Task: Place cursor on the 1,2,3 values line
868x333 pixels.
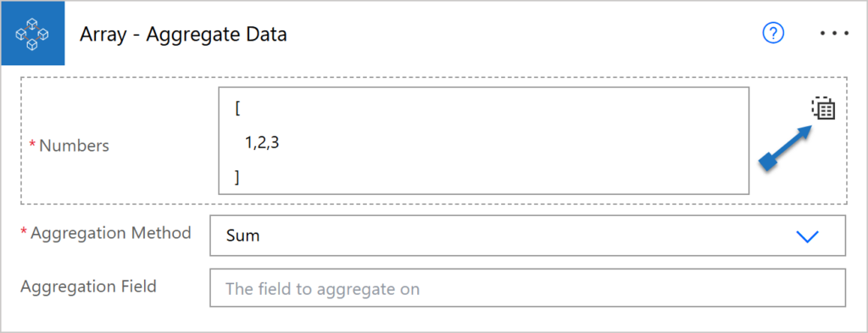Action: click(262, 144)
